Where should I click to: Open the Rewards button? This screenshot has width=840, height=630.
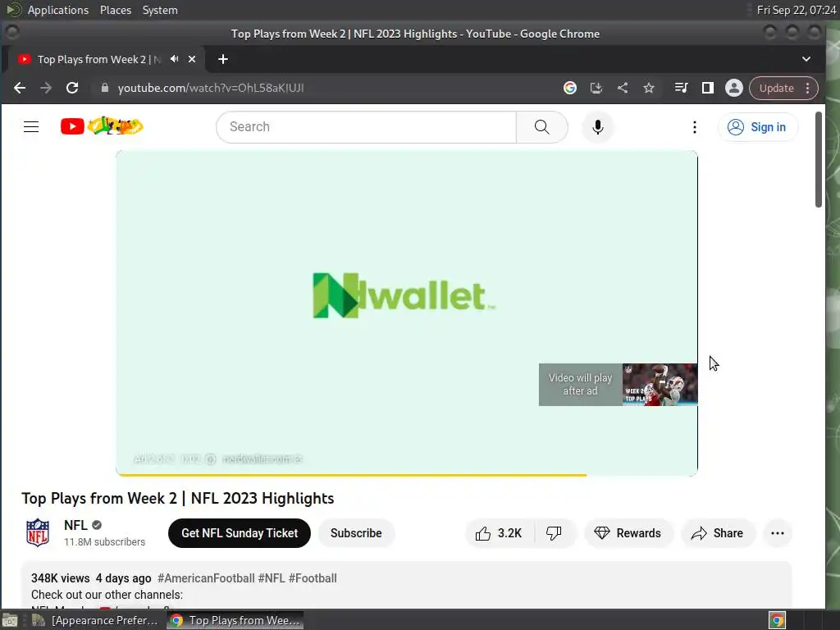(x=628, y=533)
